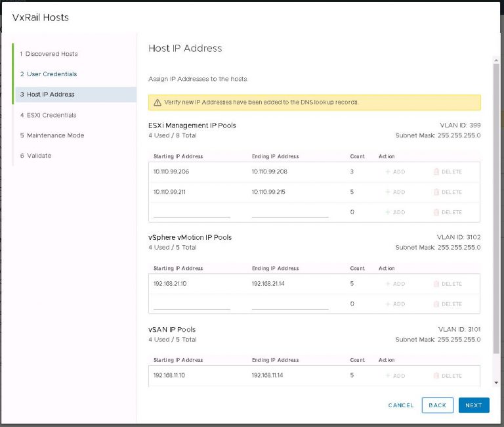Open ESXi Credentials step
This screenshot has width=504, height=427.
point(48,115)
